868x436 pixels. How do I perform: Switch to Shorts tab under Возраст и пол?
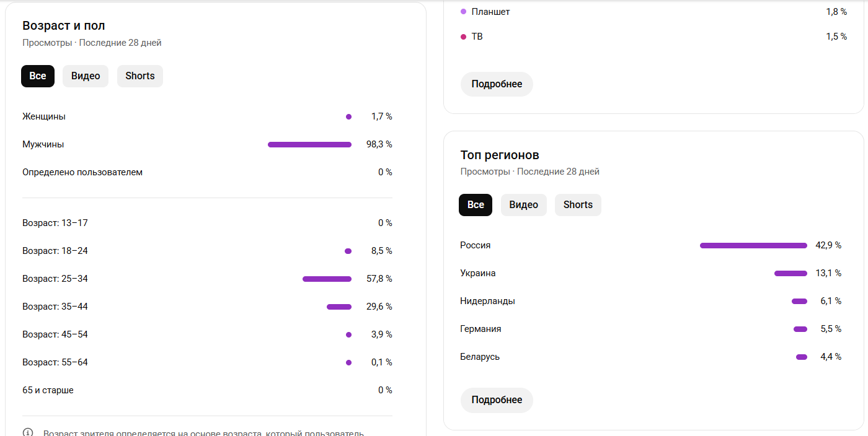point(140,76)
